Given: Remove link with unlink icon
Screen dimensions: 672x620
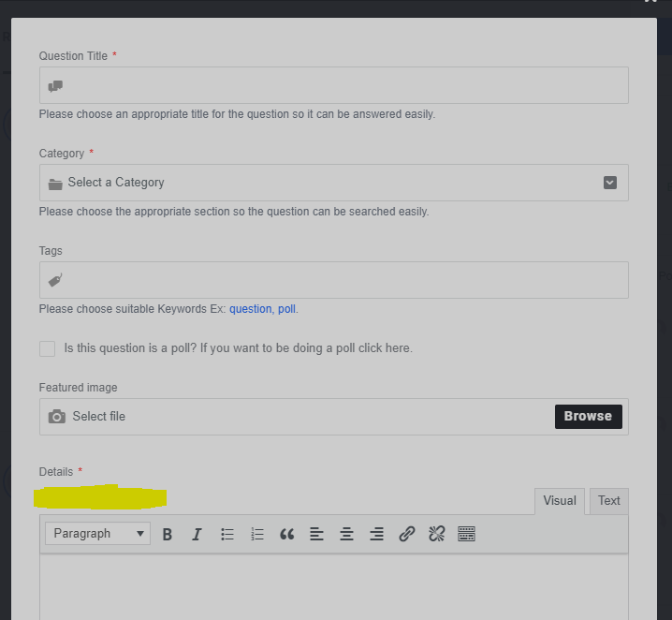Looking at the screenshot, I should 437,534.
